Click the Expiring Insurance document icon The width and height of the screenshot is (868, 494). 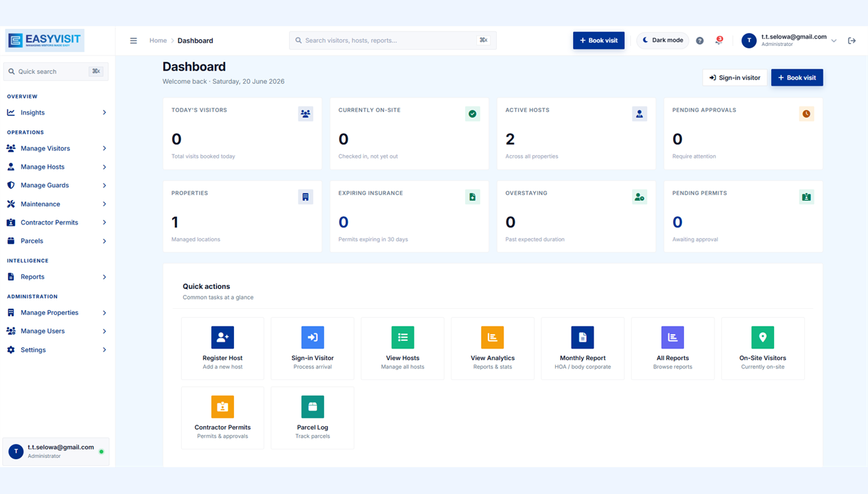coord(473,197)
